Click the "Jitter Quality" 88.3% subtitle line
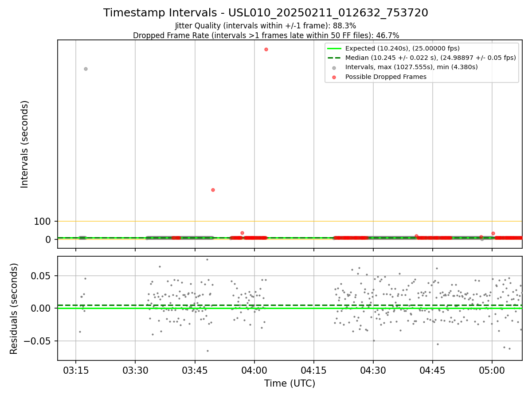Viewport: 532px width, 399px height. click(x=266, y=26)
